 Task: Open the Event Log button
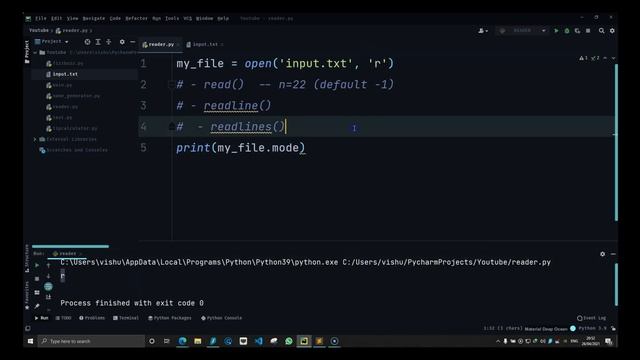click(591, 318)
